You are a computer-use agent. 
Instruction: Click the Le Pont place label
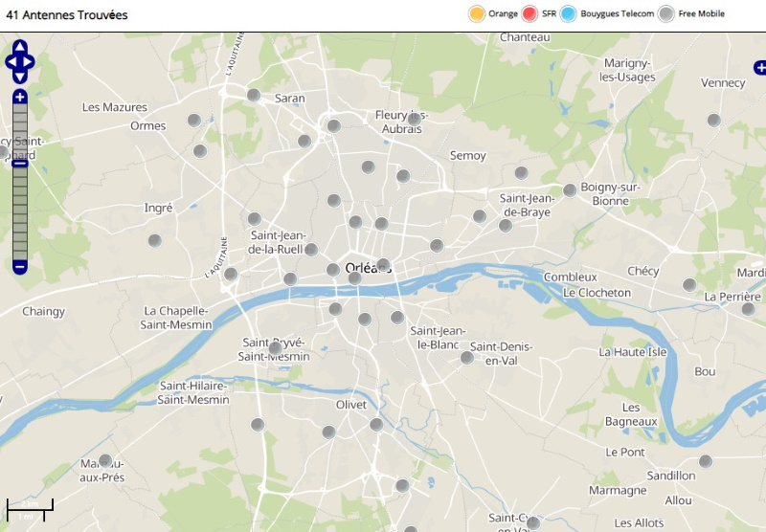pos(625,453)
